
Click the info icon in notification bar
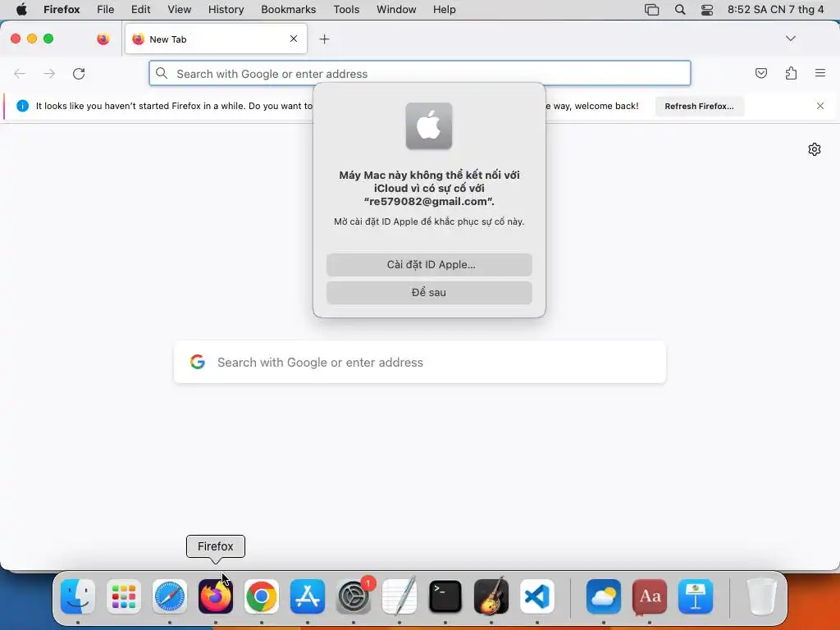[x=22, y=106]
